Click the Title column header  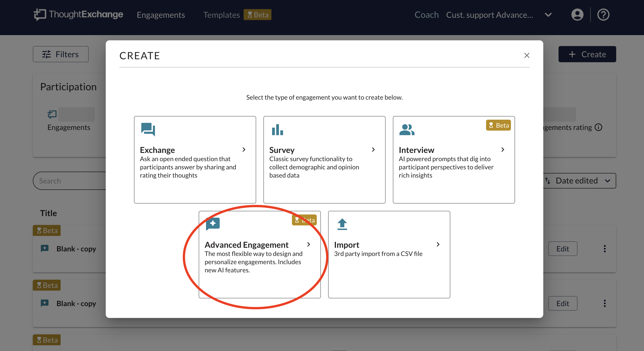pos(49,213)
